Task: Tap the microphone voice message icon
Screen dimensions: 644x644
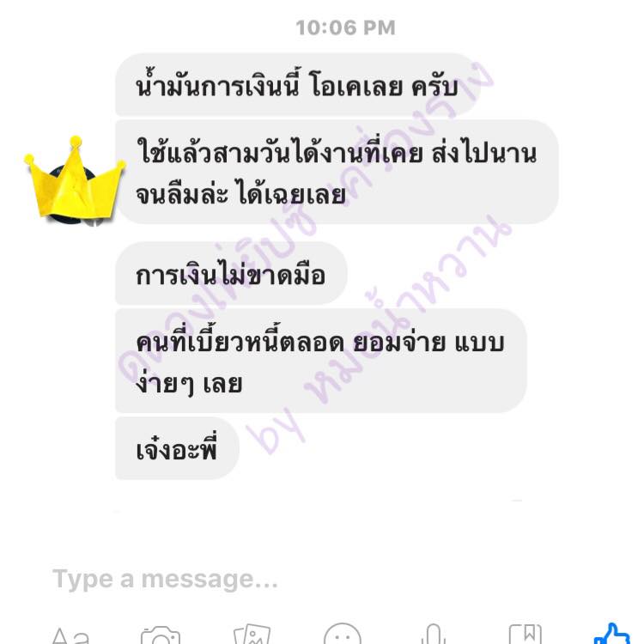Action: [x=434, y=635]
